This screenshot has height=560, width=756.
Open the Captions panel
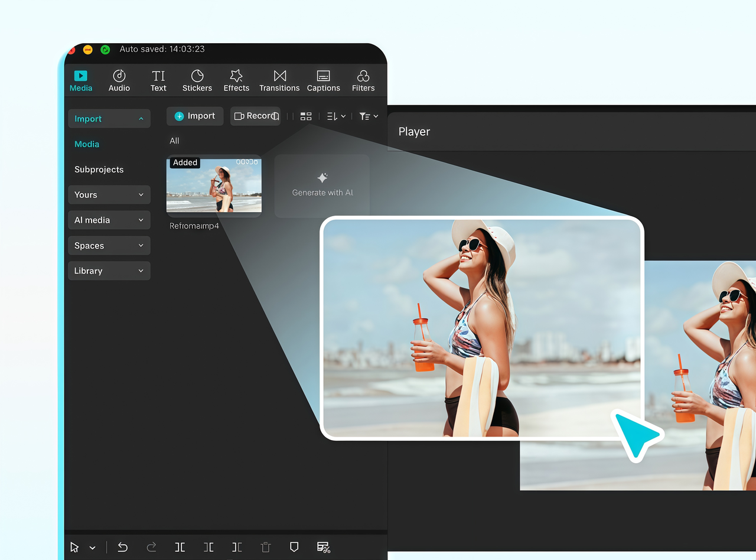323,81
